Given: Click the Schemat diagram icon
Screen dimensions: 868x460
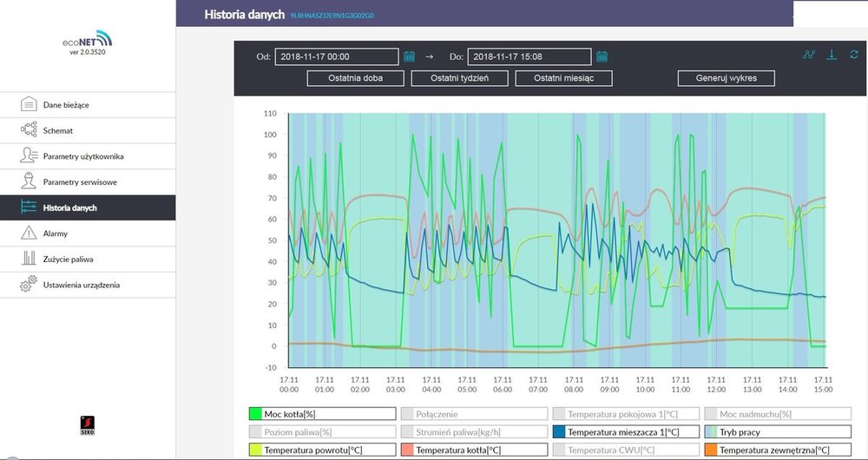Looking at the screenshot, I should tap(29, 130).
